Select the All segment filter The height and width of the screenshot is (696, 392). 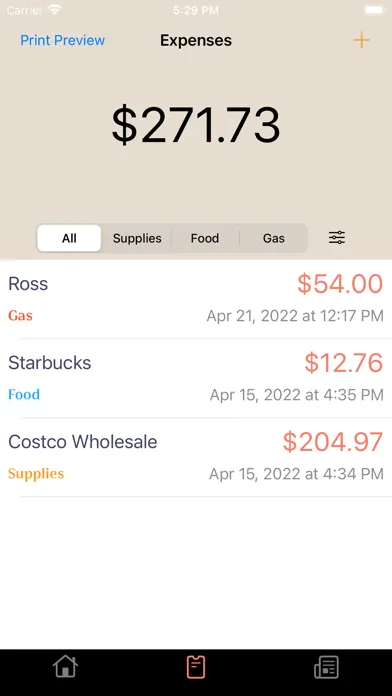click(69, 238)
